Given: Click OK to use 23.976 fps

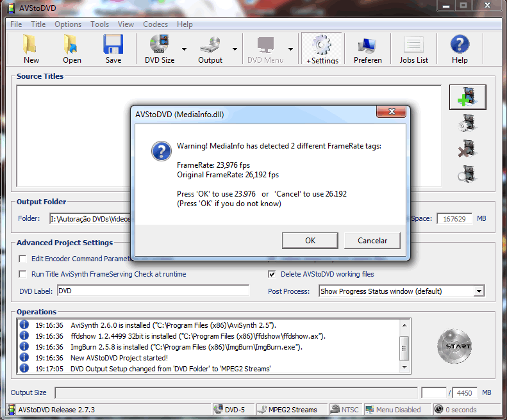Looking at the screenshot, I should (x=310, y=240).
